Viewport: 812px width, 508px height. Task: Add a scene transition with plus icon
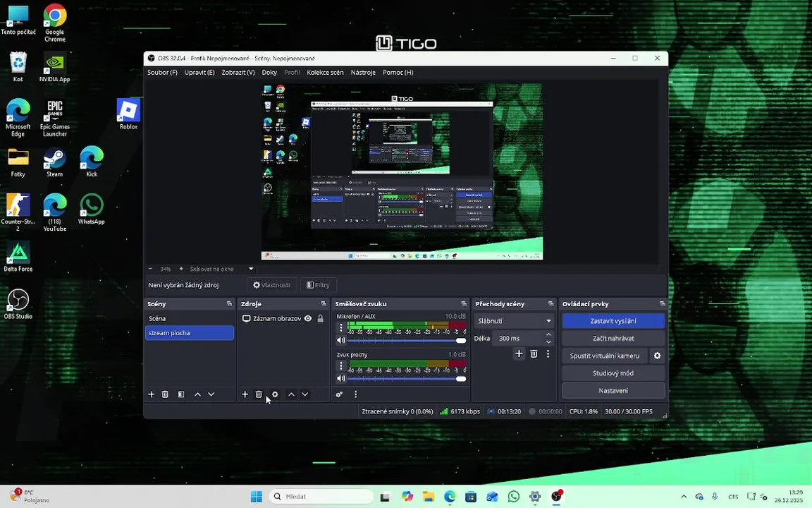(x=519, y=353)
